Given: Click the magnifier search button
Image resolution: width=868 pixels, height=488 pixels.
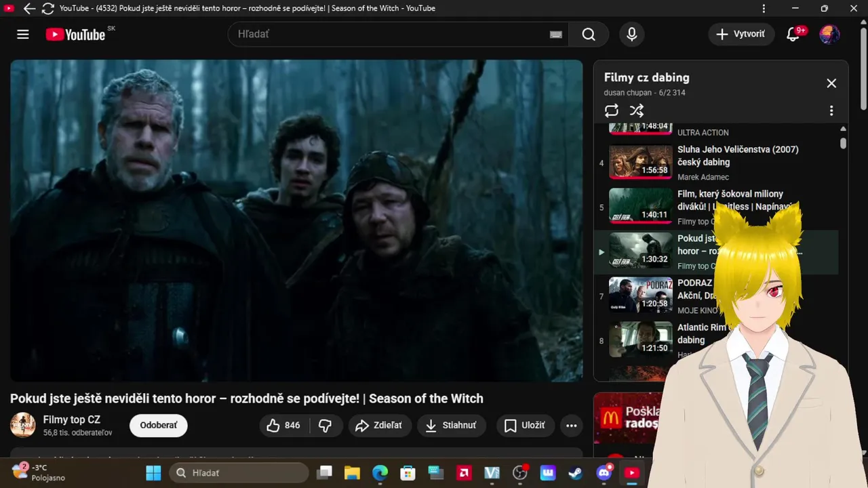Looking at the screenshot, I should 589,35.
